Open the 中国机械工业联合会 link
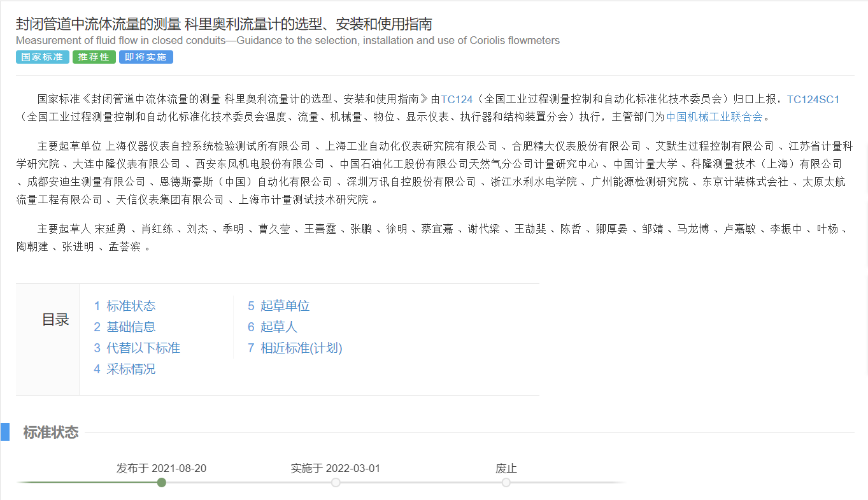Viewport: 868px width, 500px height. pyautogui.click(x=714, y=117)
